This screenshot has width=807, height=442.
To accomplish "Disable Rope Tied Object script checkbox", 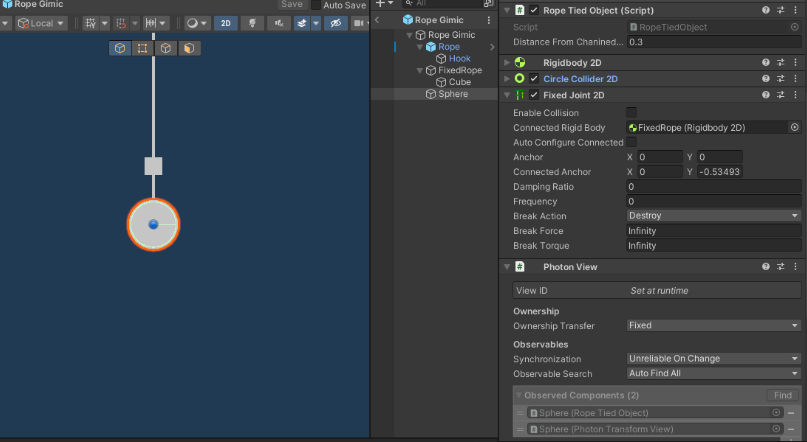I will point(534,10).
